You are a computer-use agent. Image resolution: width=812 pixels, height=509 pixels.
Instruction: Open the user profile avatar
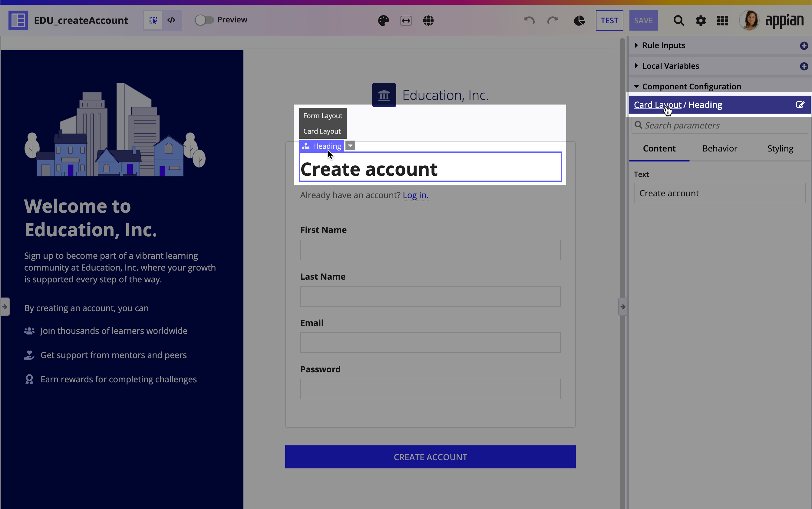(x=749, y=20)
